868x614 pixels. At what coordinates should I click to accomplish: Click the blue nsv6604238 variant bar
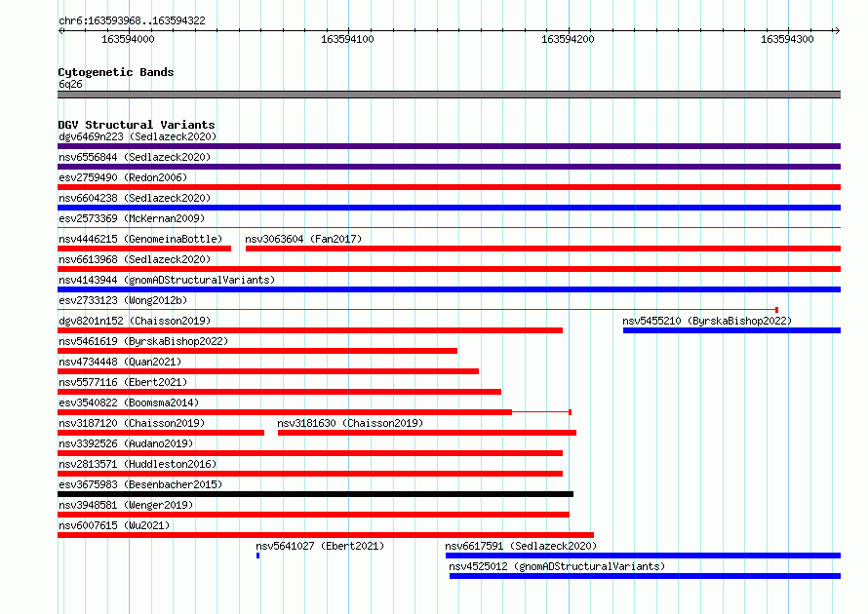pyautogui.click(x=449, y=208)
